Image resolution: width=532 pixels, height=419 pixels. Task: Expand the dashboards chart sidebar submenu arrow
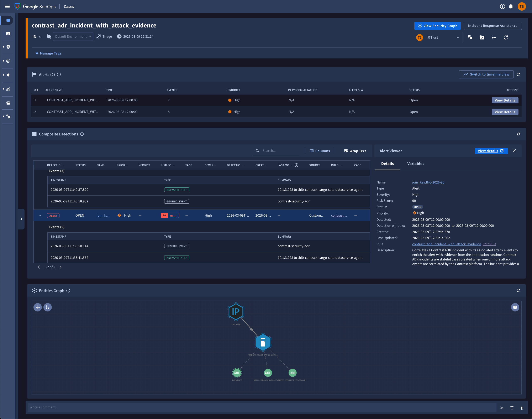(x=4, y=89)
